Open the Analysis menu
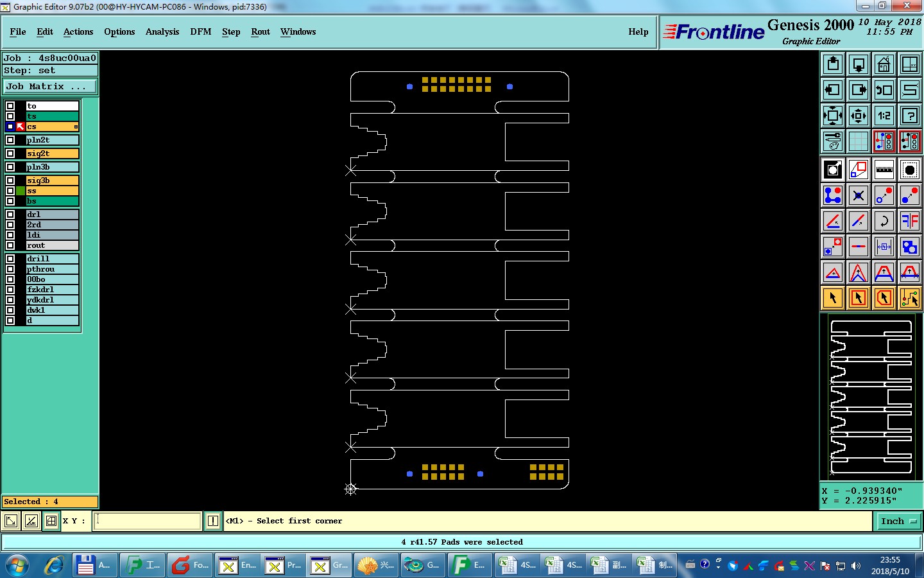This screenshot has width=924, height=578. [162, 31]
